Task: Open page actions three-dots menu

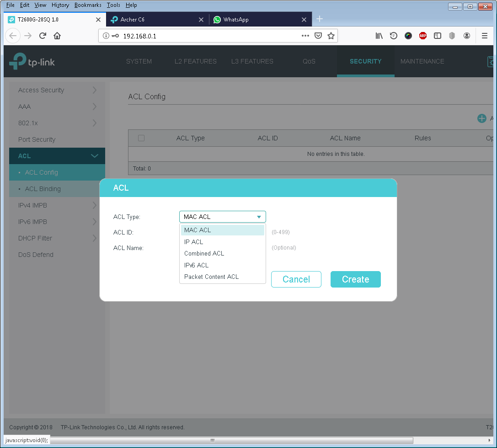Action: 305,36
